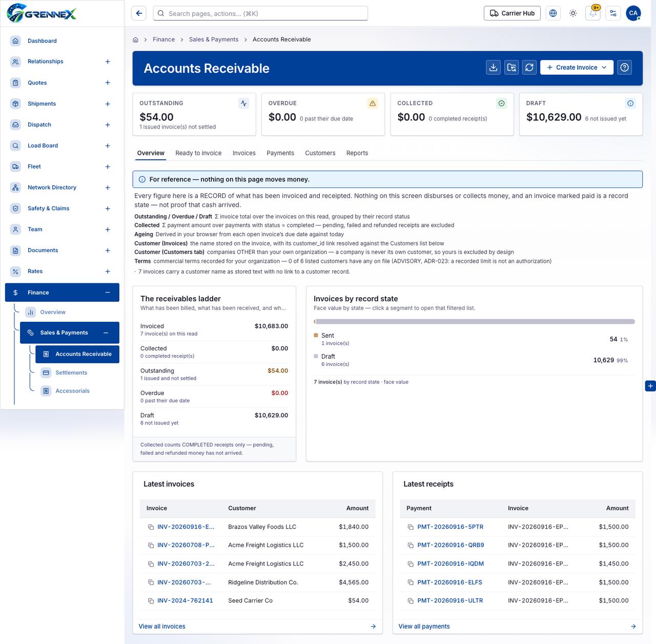Click the check icon on Collected card
The width and height of the screenshot is (656, 644).
(502, 103)
